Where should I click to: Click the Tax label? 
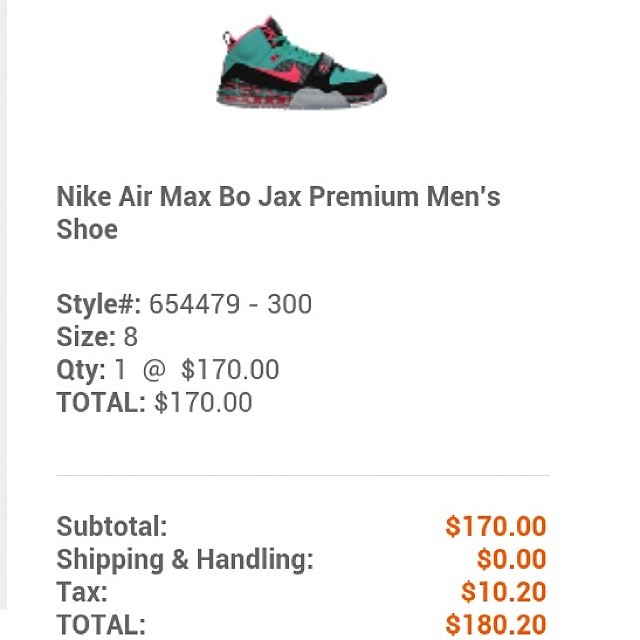tap(81, 592)
